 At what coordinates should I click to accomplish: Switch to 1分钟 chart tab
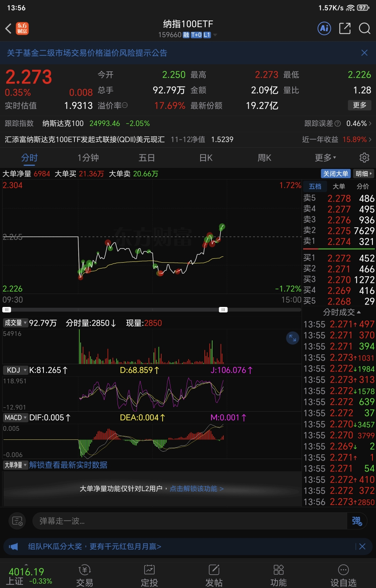[x=88, y=158]
